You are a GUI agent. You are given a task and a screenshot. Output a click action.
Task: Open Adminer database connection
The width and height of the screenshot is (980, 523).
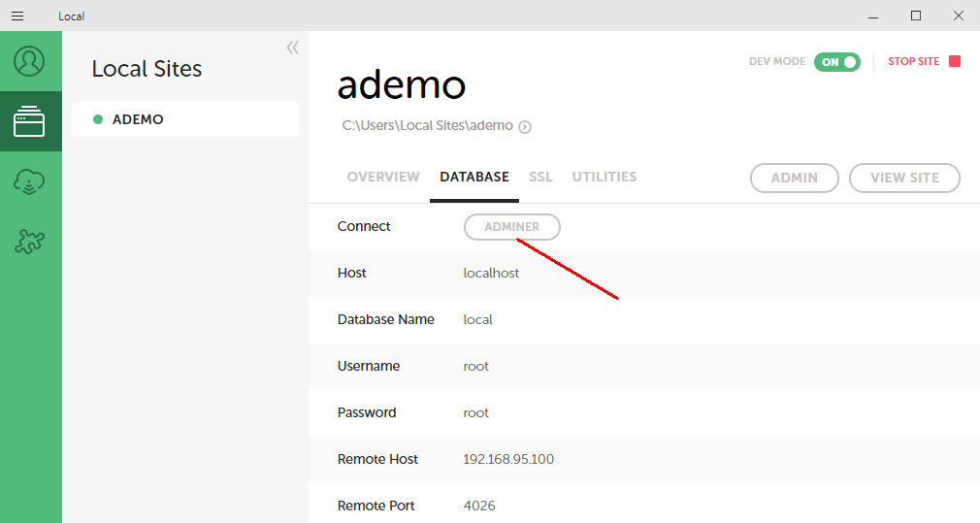pyautogui.click(x=512, y=227)
